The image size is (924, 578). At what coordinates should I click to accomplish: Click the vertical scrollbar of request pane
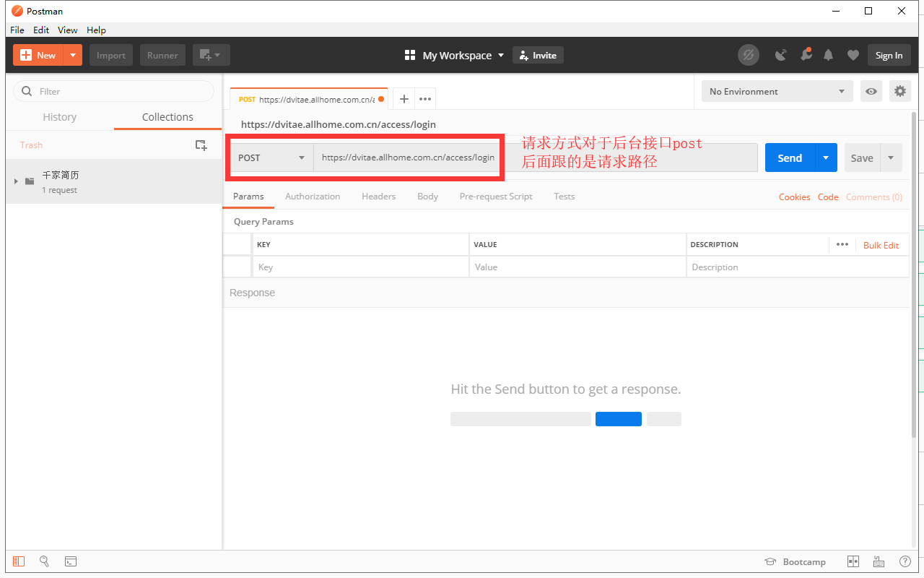914,275
